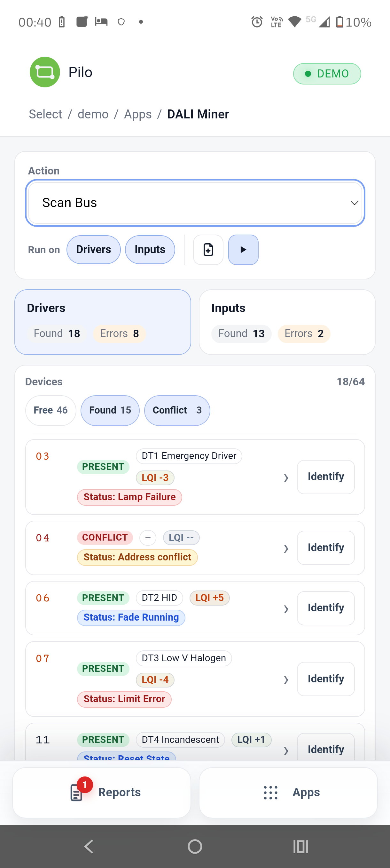Go to Select breadcrumb

45,114
